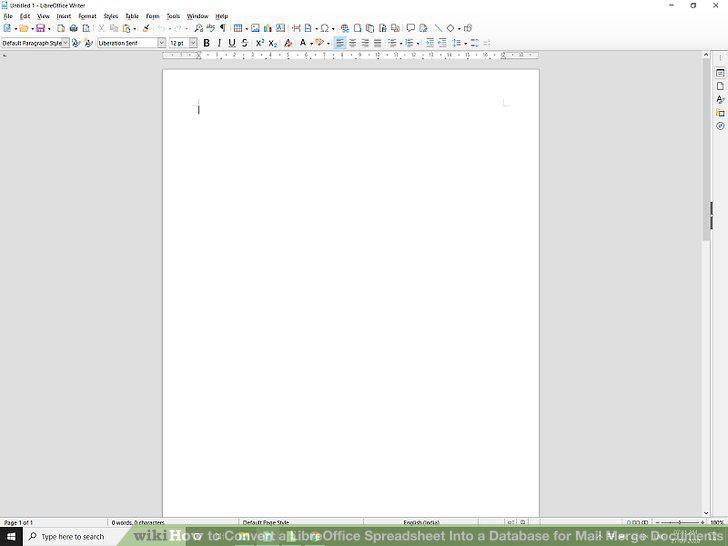Click the Increase Indent icon
Viewport: 728px width, 546px height.
pyautogui.click(x=430, y=43)
